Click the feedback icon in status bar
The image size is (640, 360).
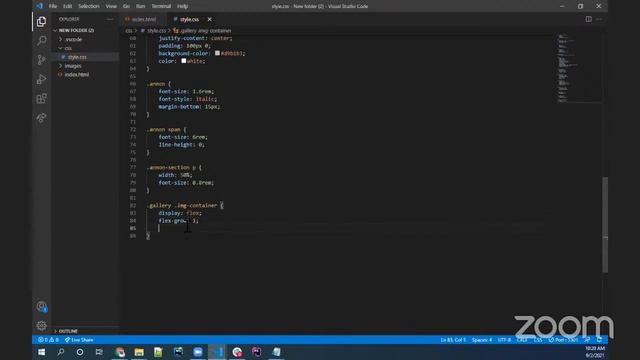(x=587, y=340)
